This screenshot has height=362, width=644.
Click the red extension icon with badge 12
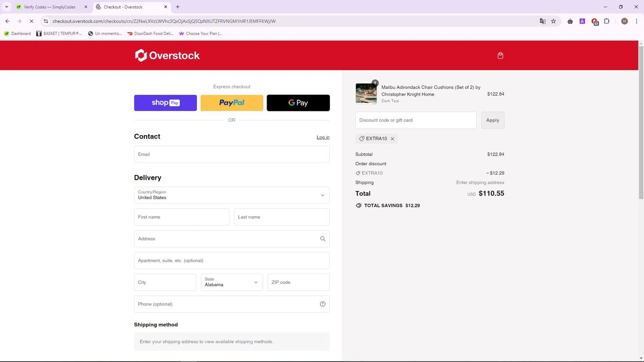(595, 21)
